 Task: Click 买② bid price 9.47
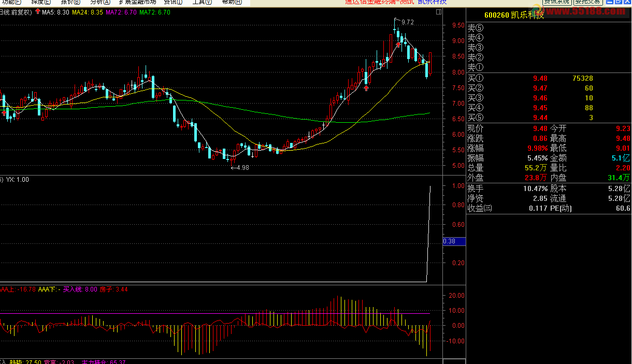pos(540,89)
